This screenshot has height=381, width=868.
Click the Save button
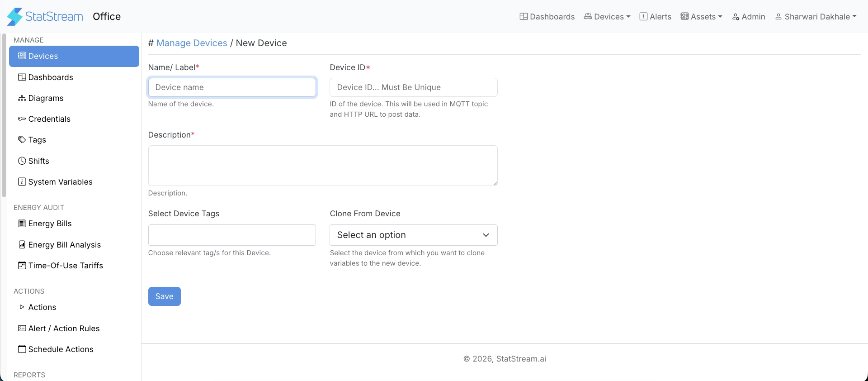point(165,296)
